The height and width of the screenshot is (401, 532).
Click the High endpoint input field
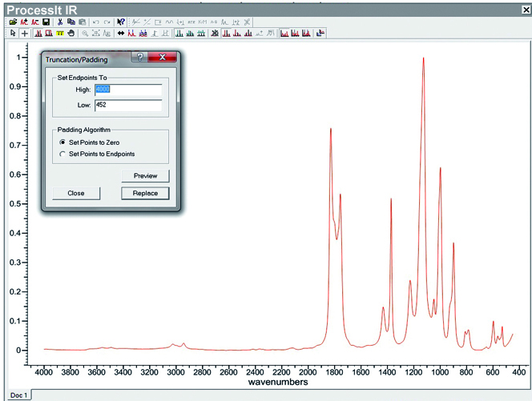click(x=127, y=90)
